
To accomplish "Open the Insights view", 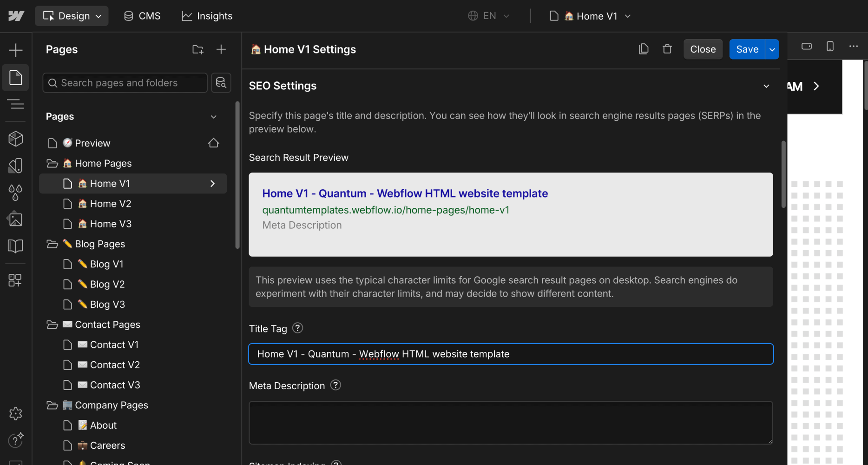I will coord(207,15).
